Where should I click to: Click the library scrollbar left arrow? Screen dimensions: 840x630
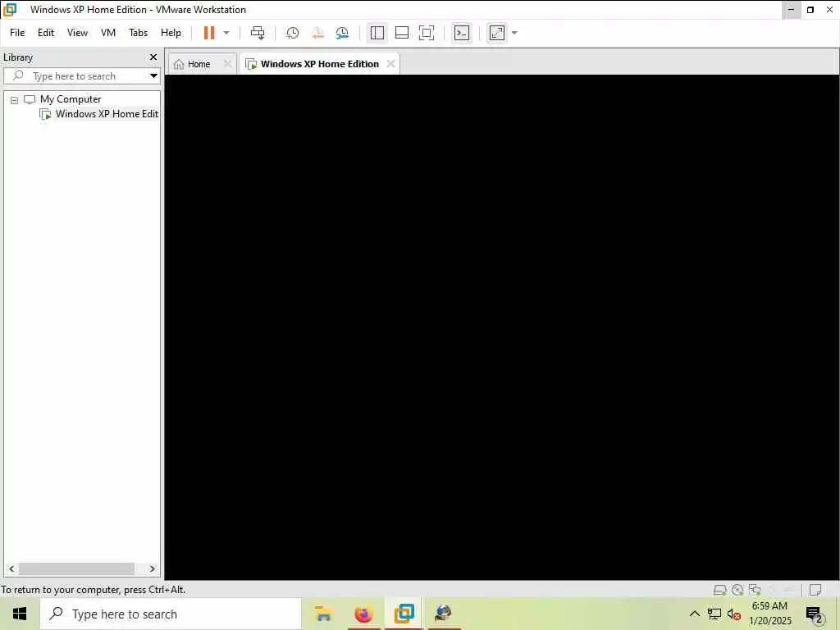pyautogui.click(x=11, y=569)
